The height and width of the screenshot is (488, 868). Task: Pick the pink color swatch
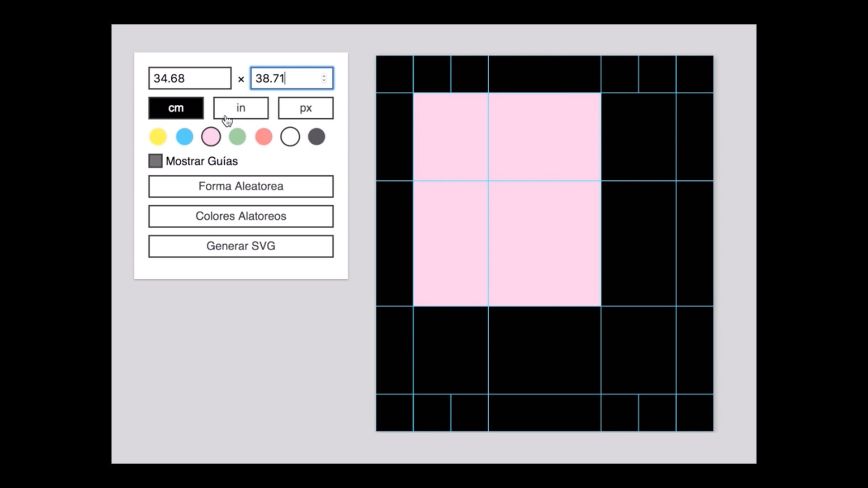(211, 136)
